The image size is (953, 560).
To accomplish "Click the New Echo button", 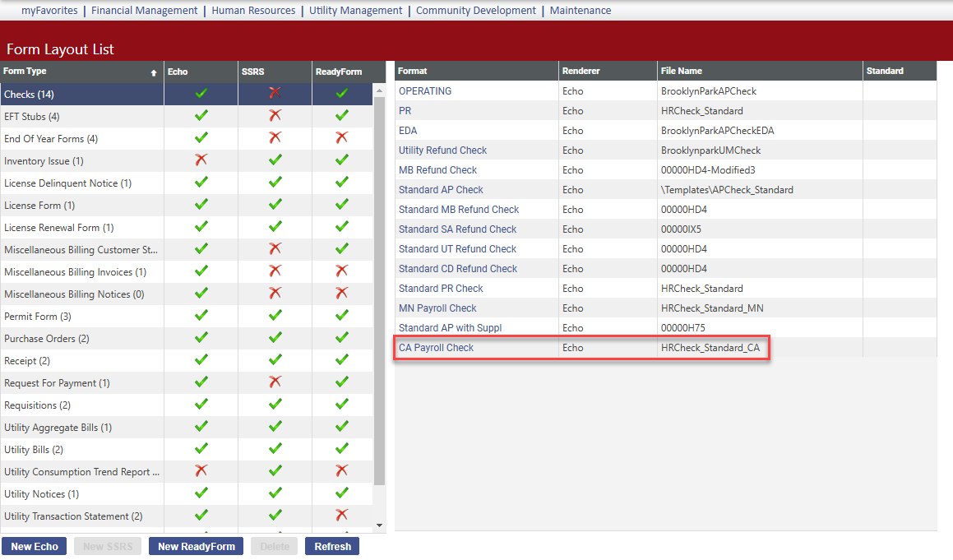I will 35,546.
